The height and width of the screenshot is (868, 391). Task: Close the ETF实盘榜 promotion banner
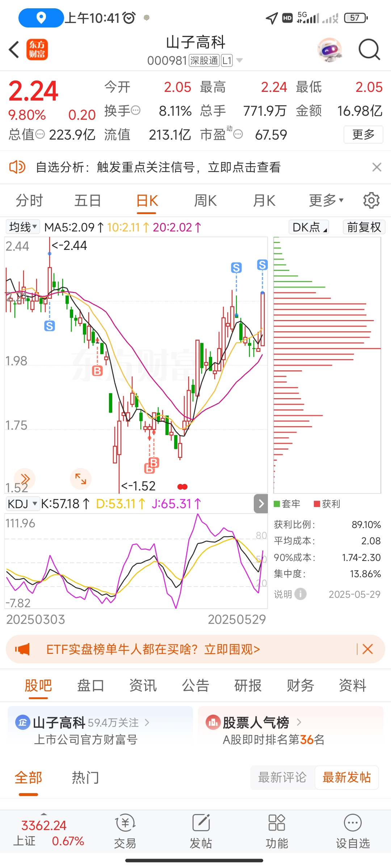point(368,649)
